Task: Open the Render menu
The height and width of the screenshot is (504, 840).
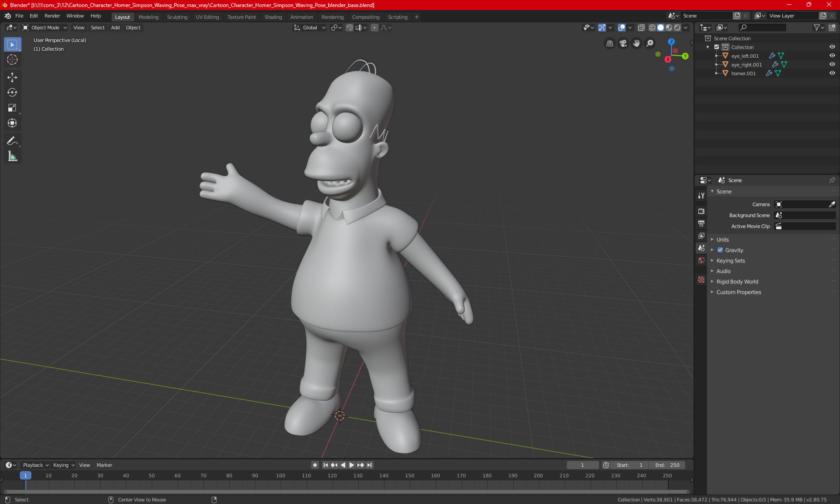Action: coord(52,16)
